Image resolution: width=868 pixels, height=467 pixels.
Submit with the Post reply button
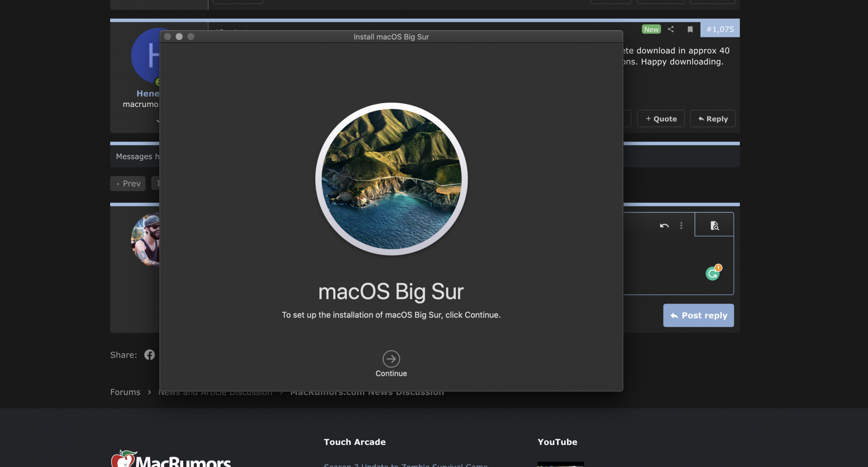pyautogui.click(x=698, y=315)
